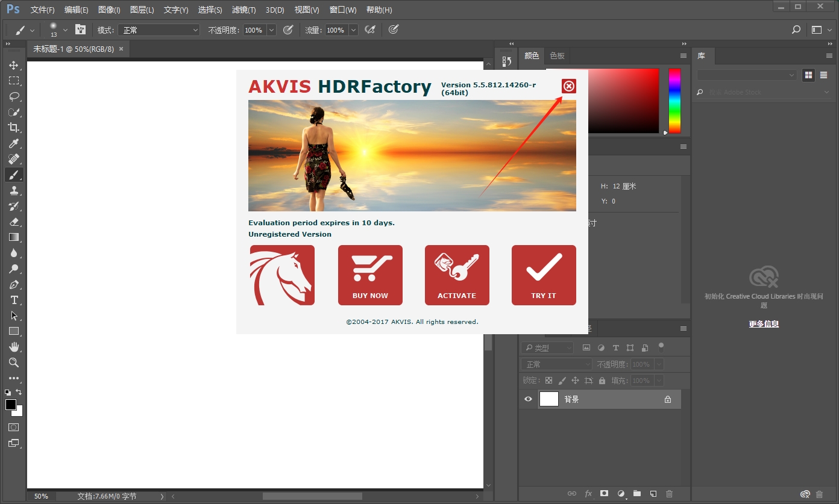Select the Move tool
Screen dimensions: 839x504
click(14, 65)
